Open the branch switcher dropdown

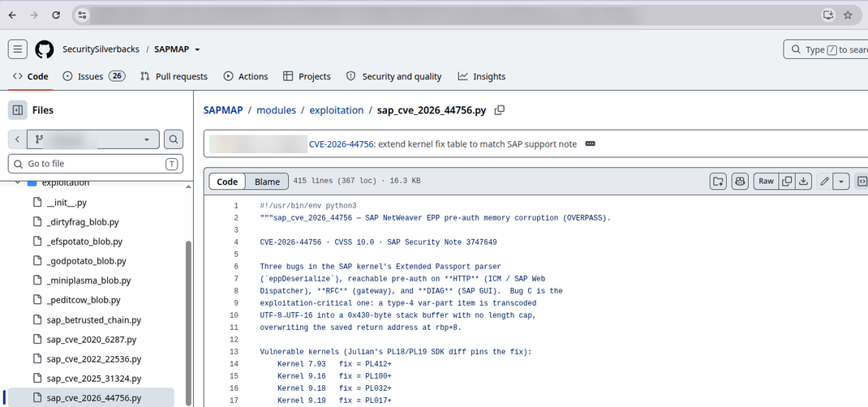tap(93, 139)
